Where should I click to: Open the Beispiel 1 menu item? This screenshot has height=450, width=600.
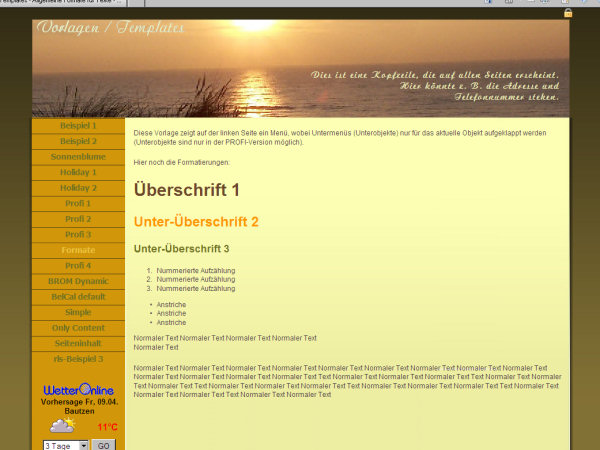tap(78, 126)
